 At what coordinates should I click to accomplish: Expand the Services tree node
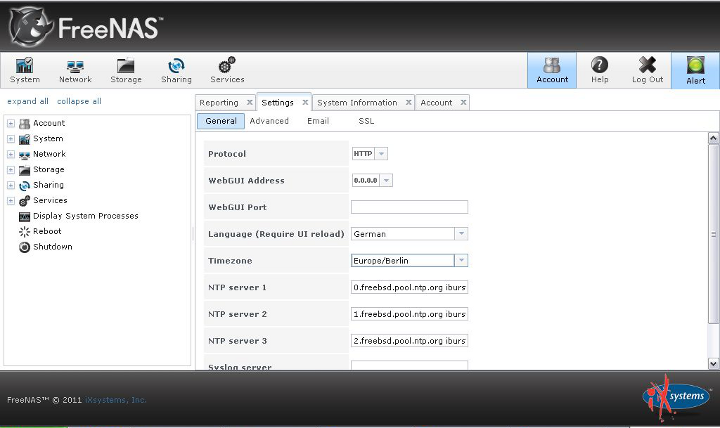[11, 201]
